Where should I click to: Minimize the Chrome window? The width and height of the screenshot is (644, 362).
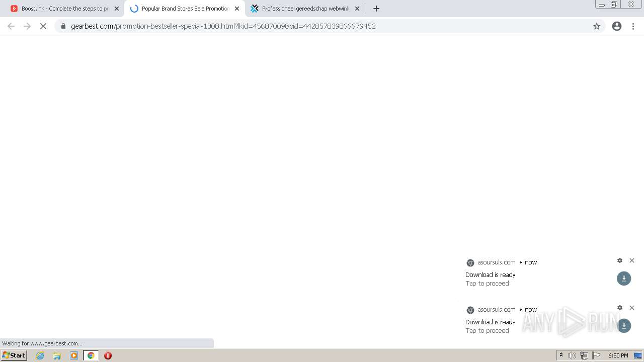[x=601, y=5]
